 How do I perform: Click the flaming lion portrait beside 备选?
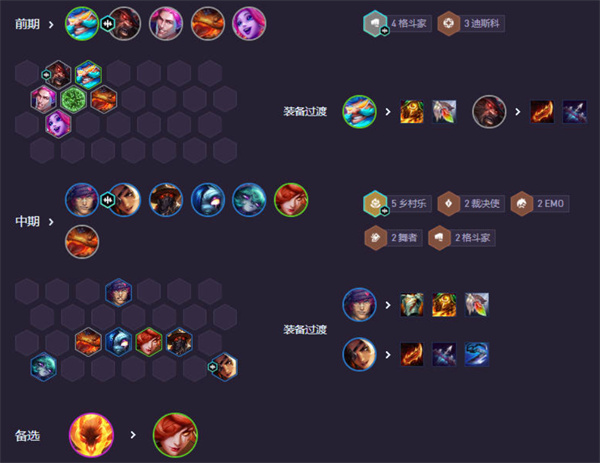tap(91, 435)
